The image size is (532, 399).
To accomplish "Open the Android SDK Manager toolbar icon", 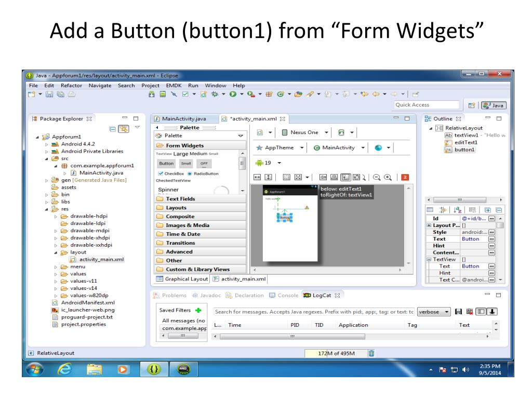I will [152, 95].
